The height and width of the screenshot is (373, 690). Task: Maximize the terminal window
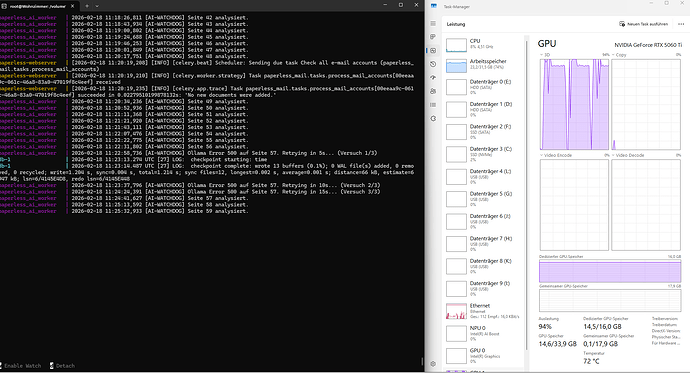[400, 5]
